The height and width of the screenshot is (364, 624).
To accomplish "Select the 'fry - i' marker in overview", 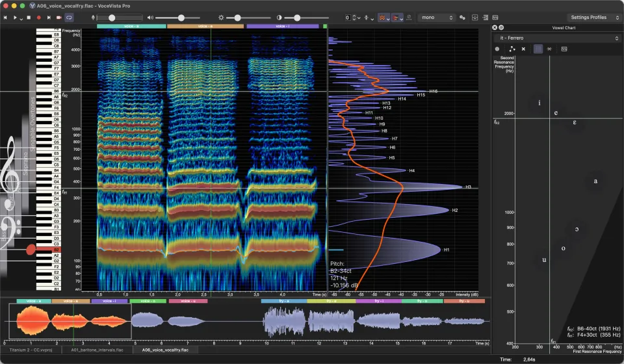I will (378, 301).
